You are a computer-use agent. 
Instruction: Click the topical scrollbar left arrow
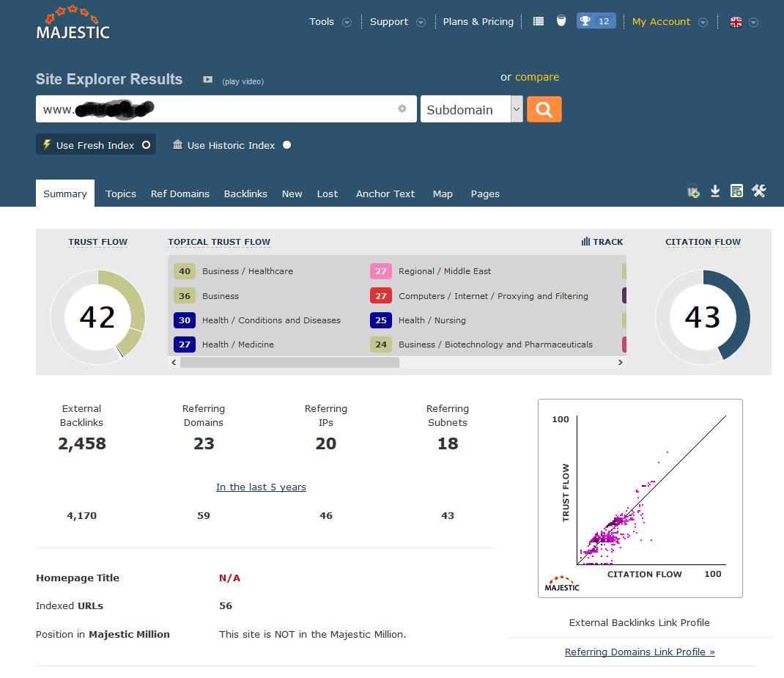[x=174, y=363]
